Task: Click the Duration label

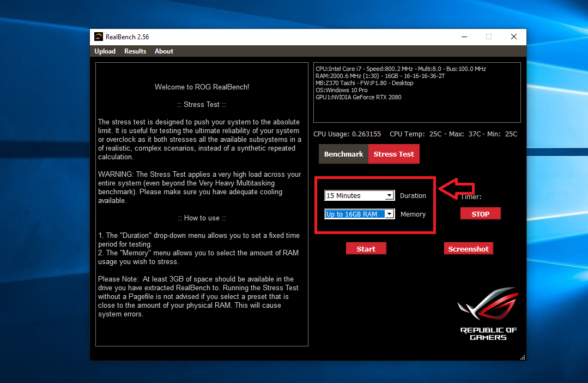Action: 413,196
